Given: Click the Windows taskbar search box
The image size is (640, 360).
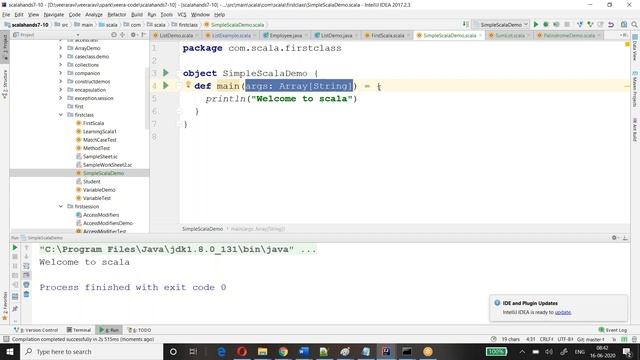Looking at the screenshot, I should pyautogui.click(x=91, y=351).
